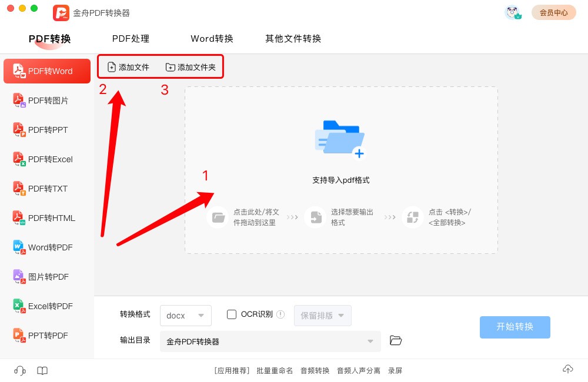Open the 其他文件转换 tab
The image size is (588, 382).
click(x=292, y=39)
